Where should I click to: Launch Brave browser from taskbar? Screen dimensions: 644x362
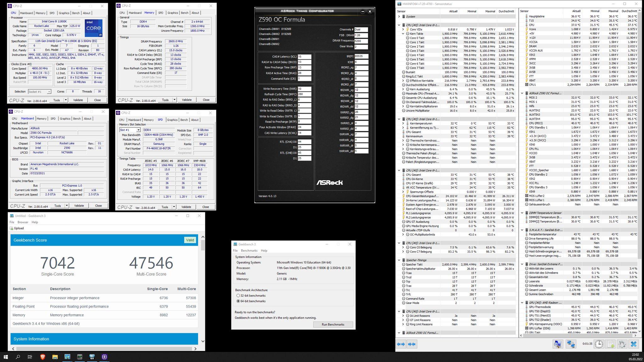pos(42,357)
